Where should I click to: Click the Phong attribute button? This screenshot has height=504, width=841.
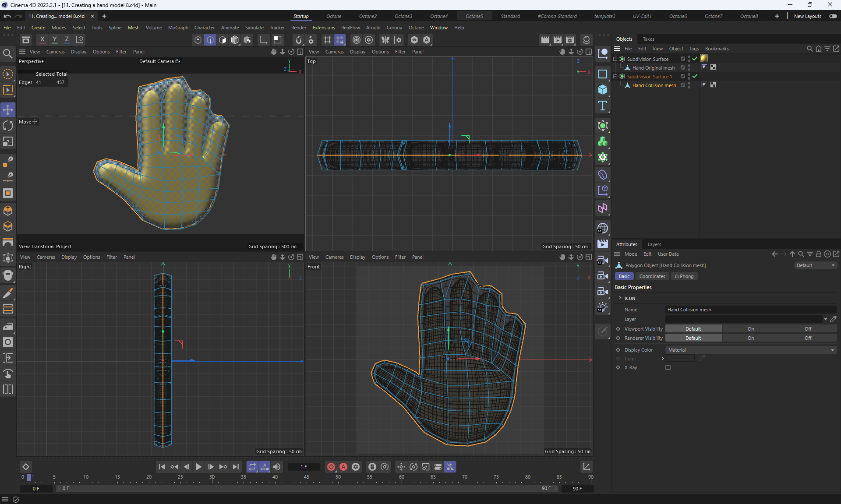tap(684, 276)
